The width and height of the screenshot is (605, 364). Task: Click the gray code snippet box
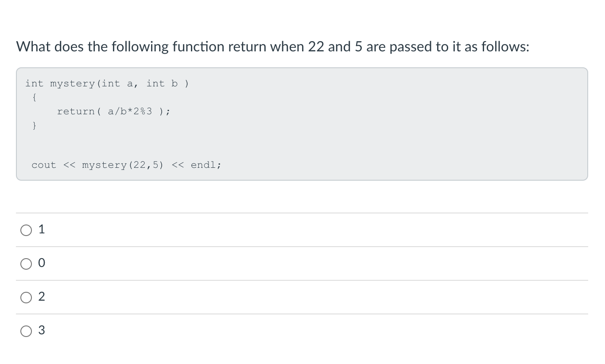pos(301,124)
